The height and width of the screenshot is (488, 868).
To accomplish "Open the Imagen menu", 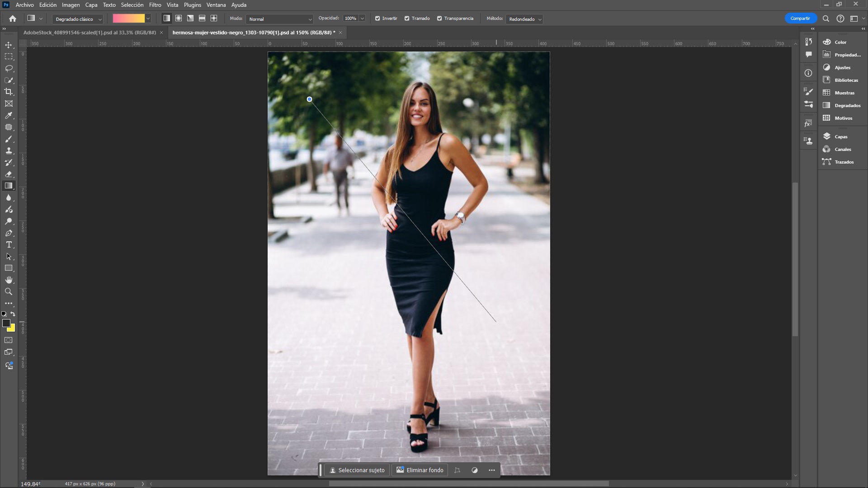I will (x=71, y=5).
